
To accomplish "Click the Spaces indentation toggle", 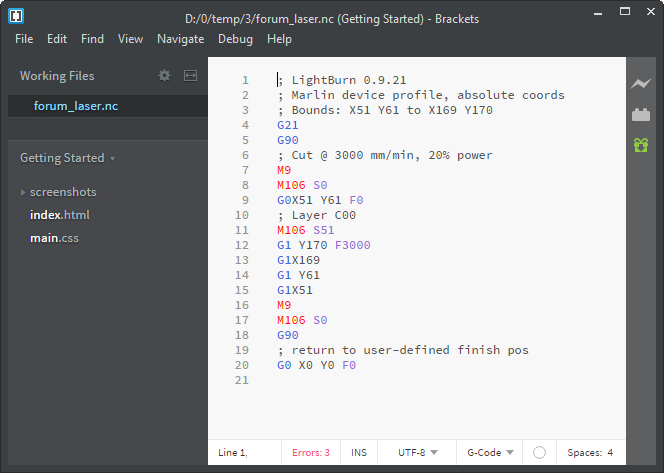I will point(585,452).
